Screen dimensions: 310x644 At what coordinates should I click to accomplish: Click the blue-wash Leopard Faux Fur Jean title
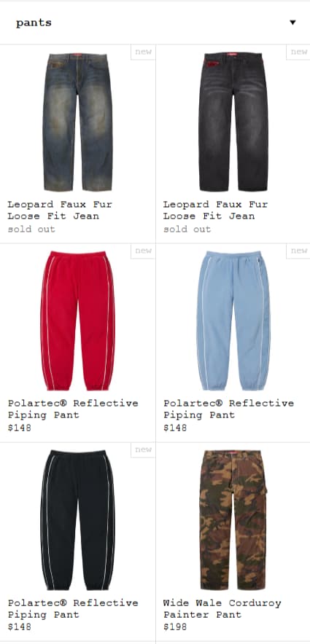[x=60, y=210]
